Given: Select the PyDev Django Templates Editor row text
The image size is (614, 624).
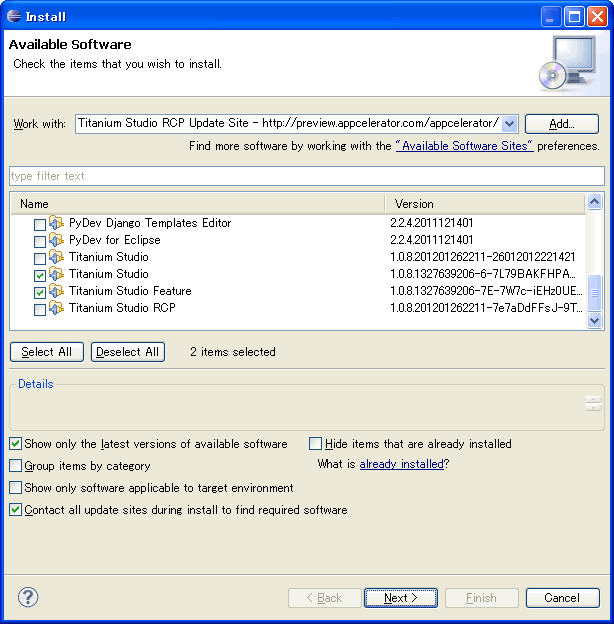Looking at the screenshot, I should coord(150,223).
